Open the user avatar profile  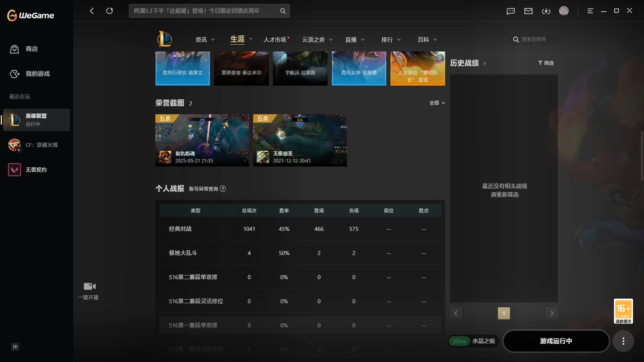tap(564, 11)
